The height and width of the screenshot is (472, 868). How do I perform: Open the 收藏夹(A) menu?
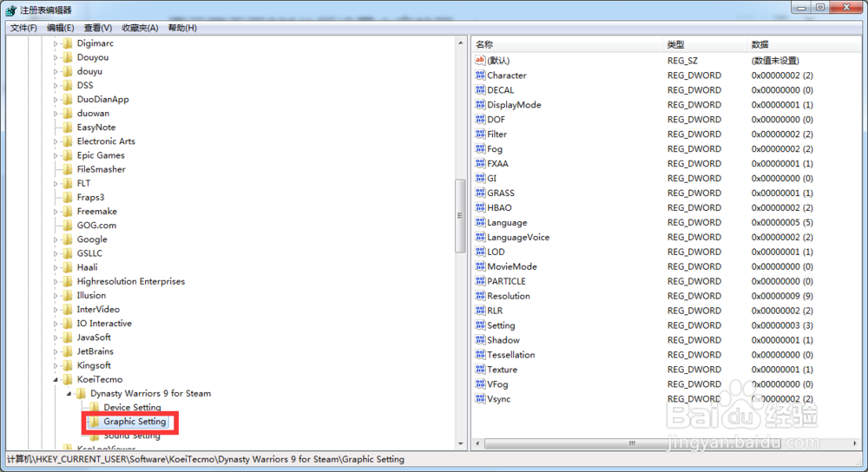click(140, 28)
